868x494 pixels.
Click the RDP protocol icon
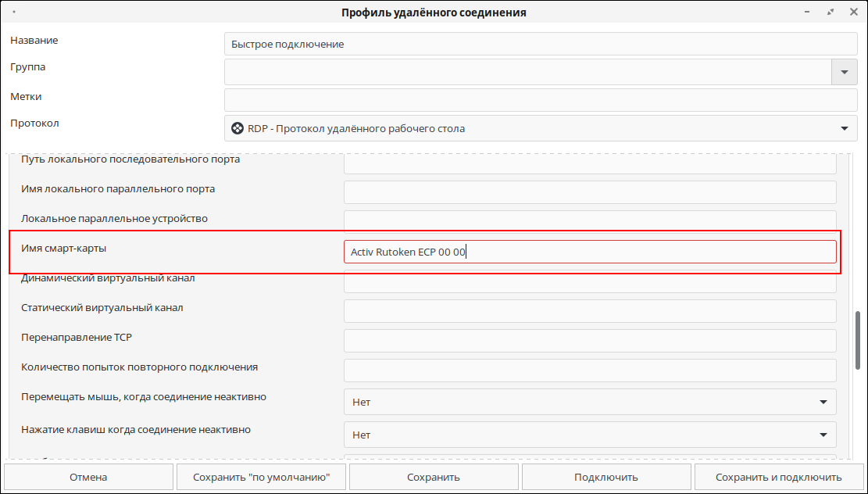(x=237, y=128)
